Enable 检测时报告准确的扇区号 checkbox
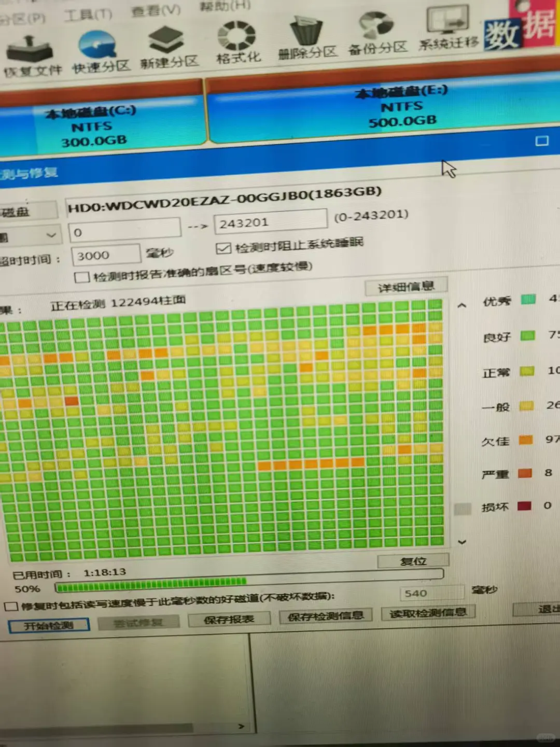560x747 pixels. coord(81,277)
